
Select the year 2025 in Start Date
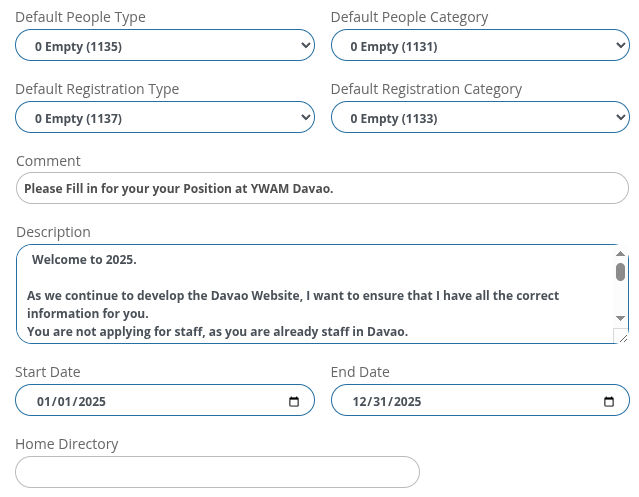[x=92, y=402]
